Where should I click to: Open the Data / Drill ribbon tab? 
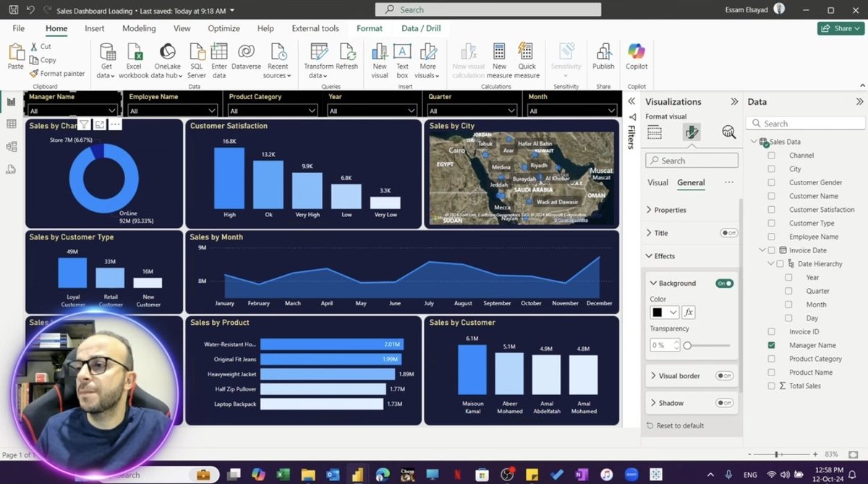coord(420,28)
